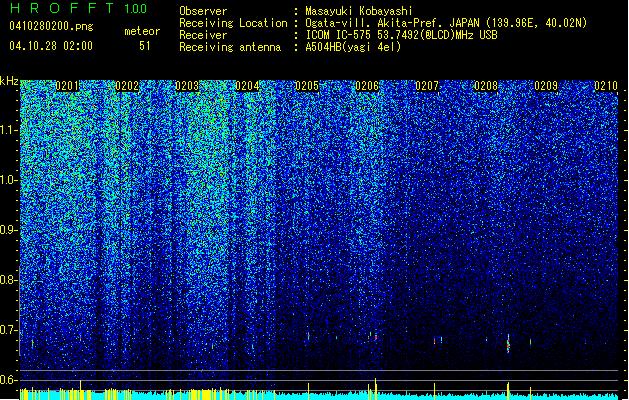Click the 0.7 frequency axis label
Screen dimensions: 629x400
click(x=9, y=330)
